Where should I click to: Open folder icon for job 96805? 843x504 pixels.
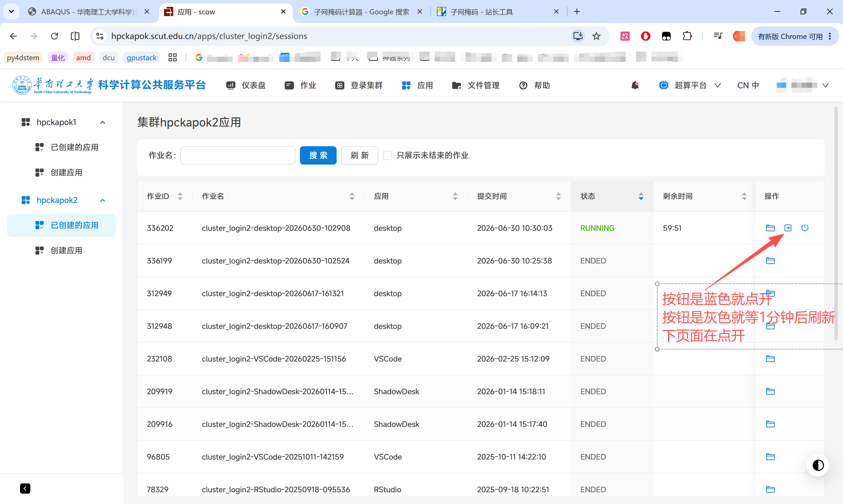[770, 456]
